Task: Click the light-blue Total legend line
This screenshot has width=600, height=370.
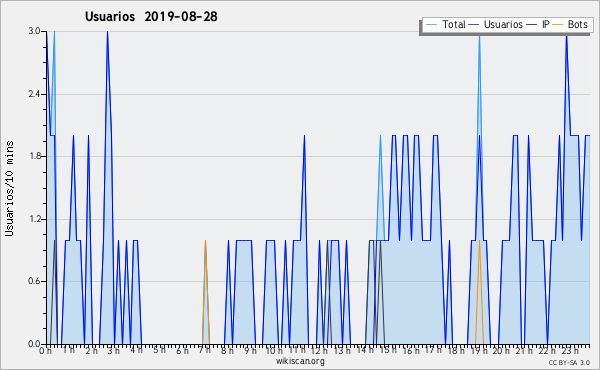Action: (431, 25)
